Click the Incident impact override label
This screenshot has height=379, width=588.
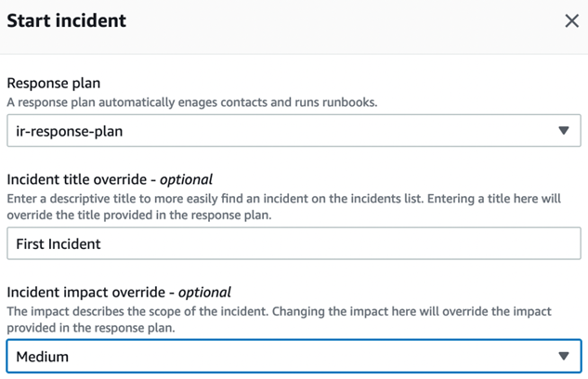coord(119,293)
